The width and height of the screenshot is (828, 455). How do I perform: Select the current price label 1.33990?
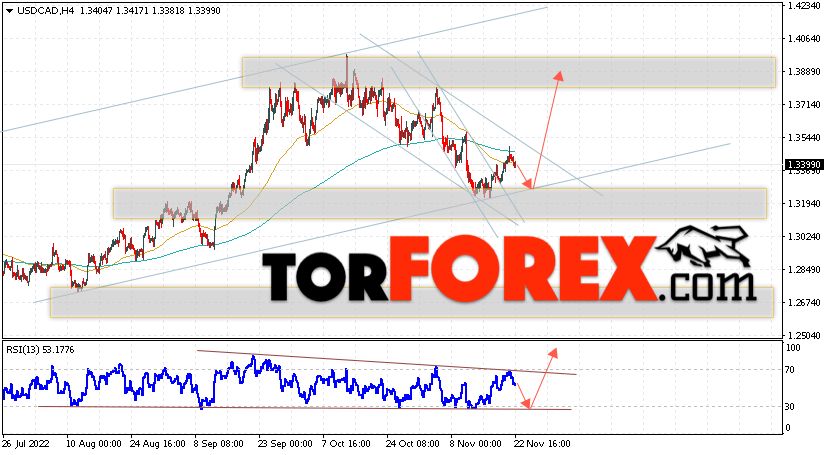tap(802, 165)
